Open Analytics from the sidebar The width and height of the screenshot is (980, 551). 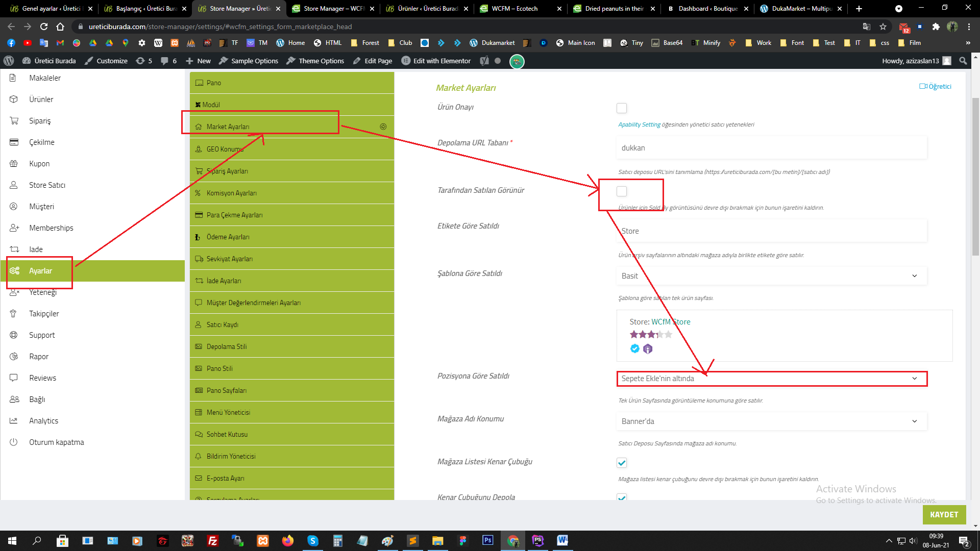[43, 421]
